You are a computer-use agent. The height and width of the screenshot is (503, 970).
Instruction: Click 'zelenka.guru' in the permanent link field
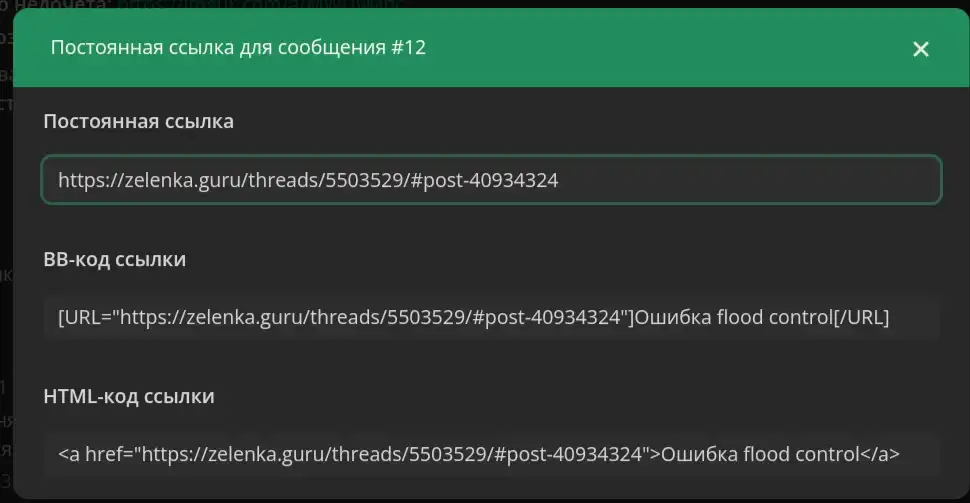point(168,180)
